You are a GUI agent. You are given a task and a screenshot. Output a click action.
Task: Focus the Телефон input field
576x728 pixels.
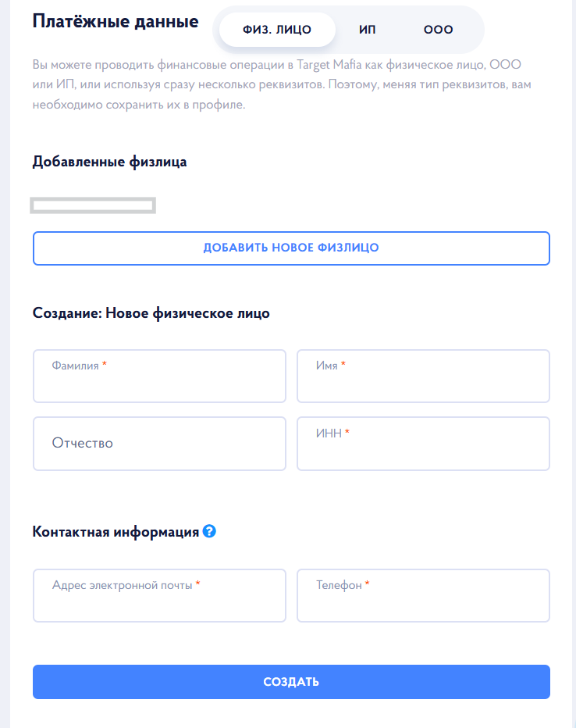tap(424, 595)
